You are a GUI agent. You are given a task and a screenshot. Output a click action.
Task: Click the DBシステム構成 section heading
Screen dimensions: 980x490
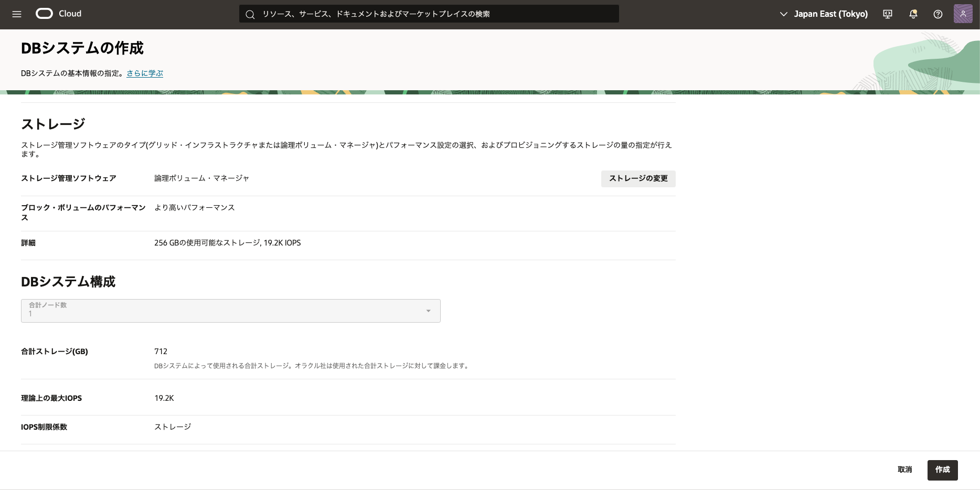pos(68,282)
